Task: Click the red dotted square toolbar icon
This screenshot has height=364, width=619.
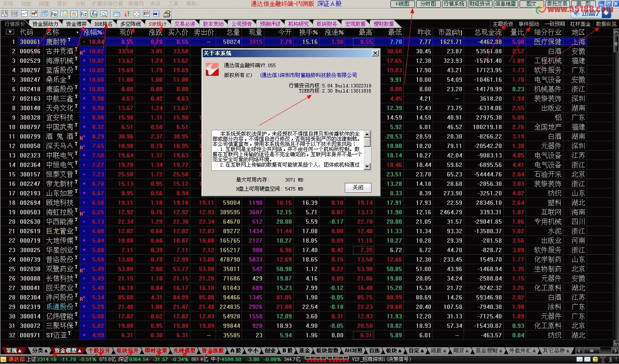Action: pyautogui.click(x=136, y=14)
